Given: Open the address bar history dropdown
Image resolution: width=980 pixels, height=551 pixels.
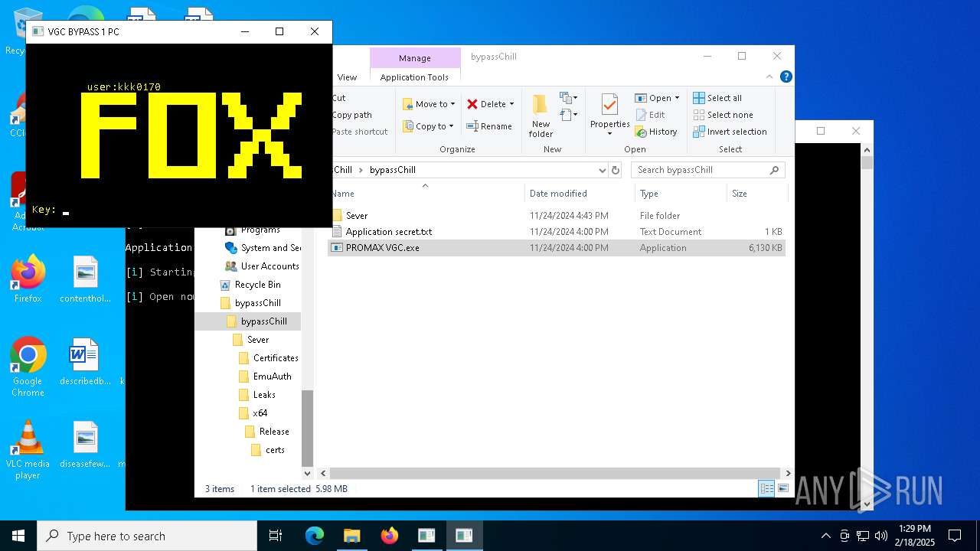Looking at the screenshot, I should [602, 170].
